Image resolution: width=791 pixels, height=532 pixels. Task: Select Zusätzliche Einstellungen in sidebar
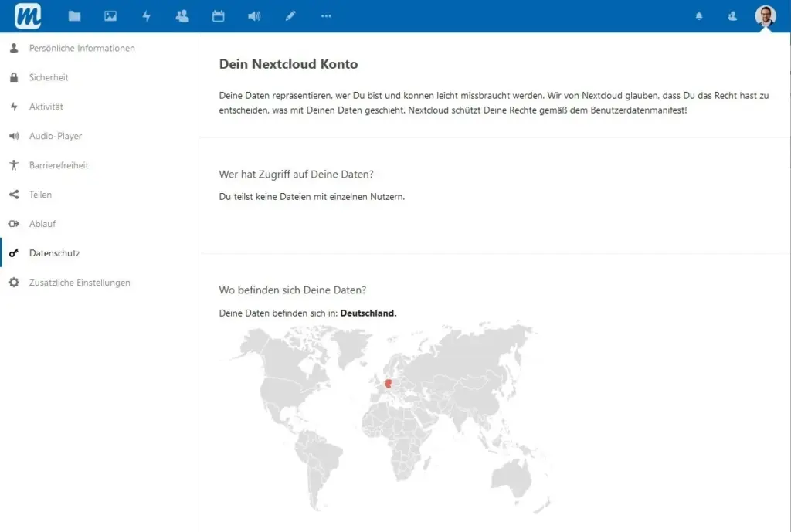80,283
